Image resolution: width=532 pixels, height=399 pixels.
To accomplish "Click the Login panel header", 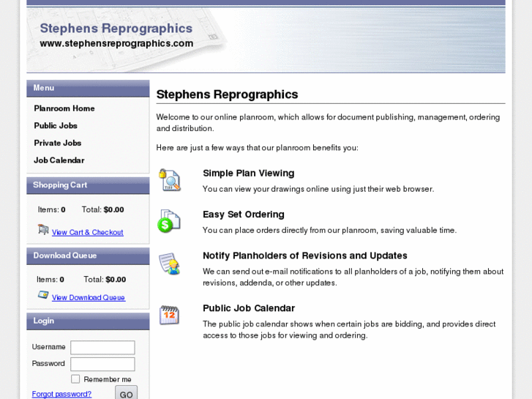I will (88, 321).
